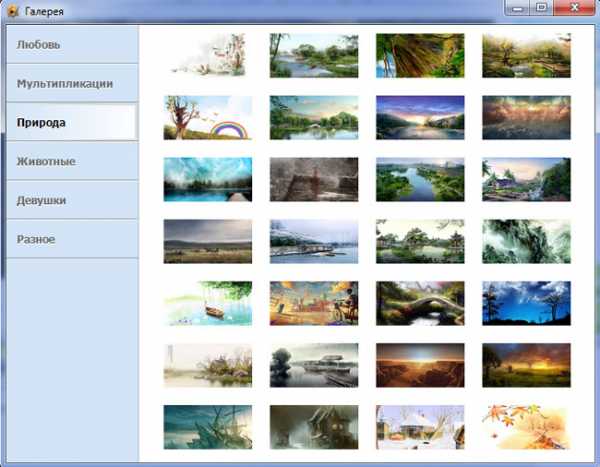The image size is (600, 467).
Task: Pick the turquoise lake with pier thumbnail
Action: click(208, 180)
